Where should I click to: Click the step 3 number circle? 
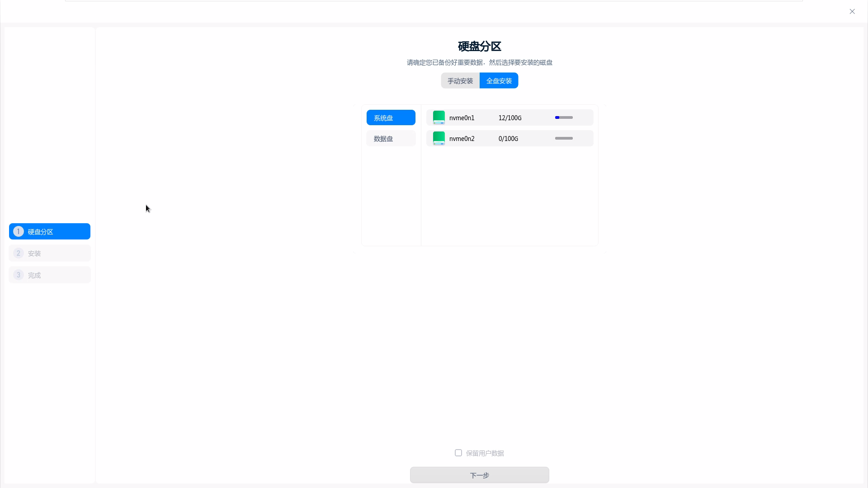pos(19,275)
